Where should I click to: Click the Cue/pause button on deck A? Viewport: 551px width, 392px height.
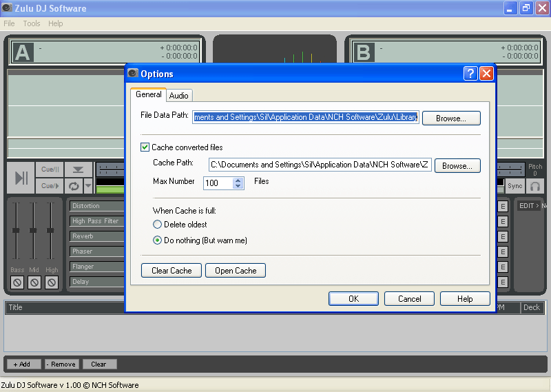point(50,169)
